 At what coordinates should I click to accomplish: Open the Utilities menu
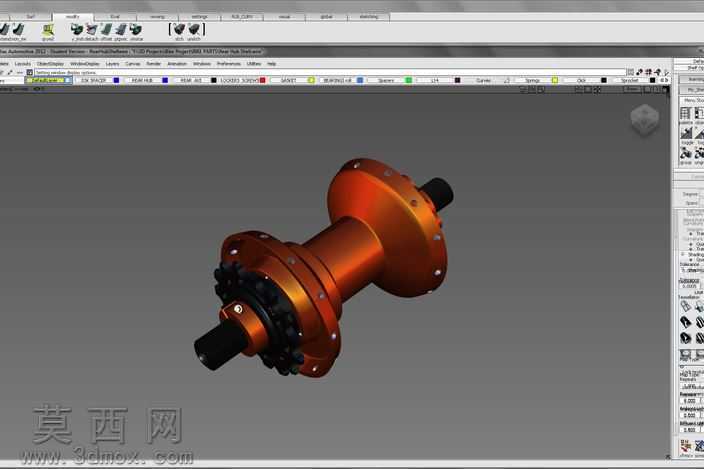[x=254, y=64]
